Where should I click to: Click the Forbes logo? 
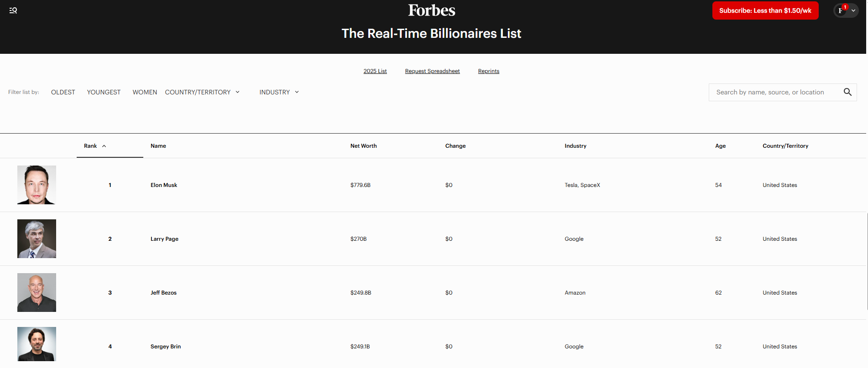pyautogui.click(x=431, y=10)
